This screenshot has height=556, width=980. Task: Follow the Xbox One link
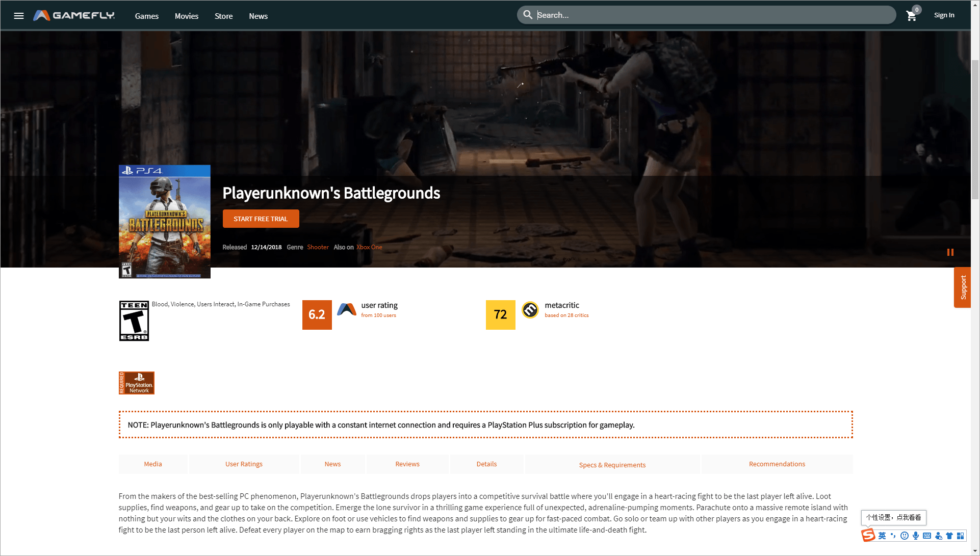[x=369, y=247]
